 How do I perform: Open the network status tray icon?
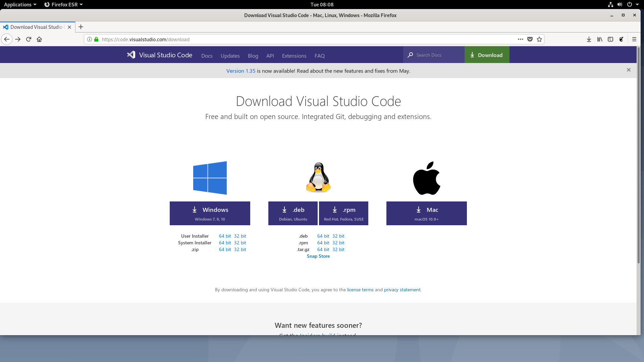point(610,4)
